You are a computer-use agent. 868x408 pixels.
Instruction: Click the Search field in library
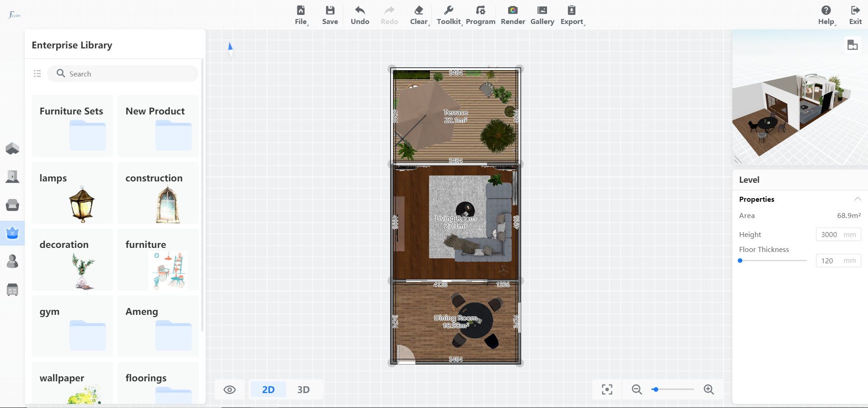[x=123, y=74]
